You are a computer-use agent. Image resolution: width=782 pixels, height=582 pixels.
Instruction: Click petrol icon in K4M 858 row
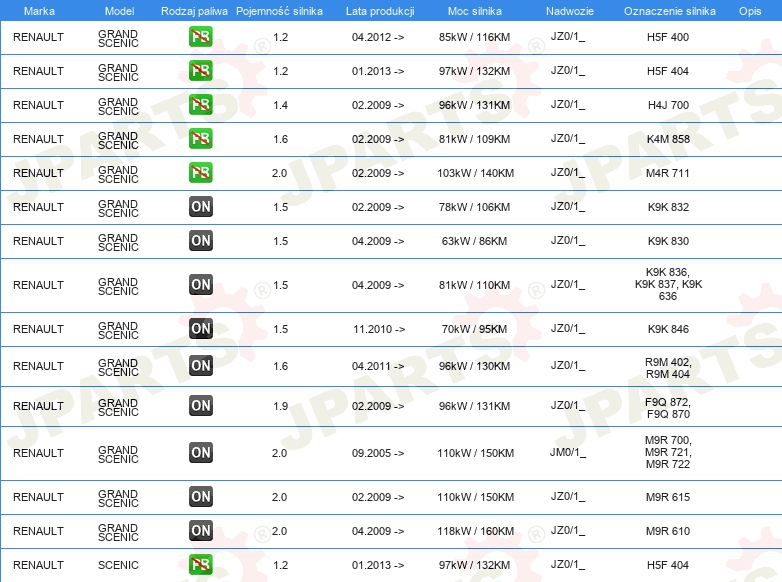tap(200, 139)
